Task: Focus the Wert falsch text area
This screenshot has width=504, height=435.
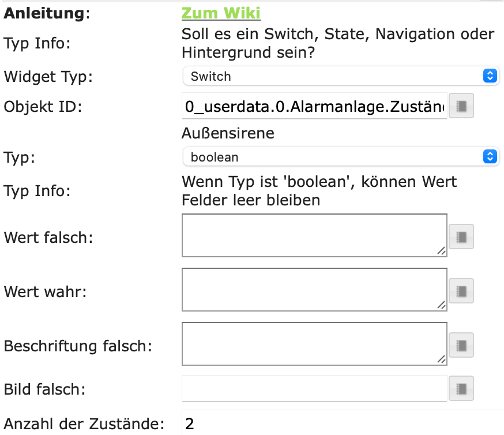Action: pos(314,235)
